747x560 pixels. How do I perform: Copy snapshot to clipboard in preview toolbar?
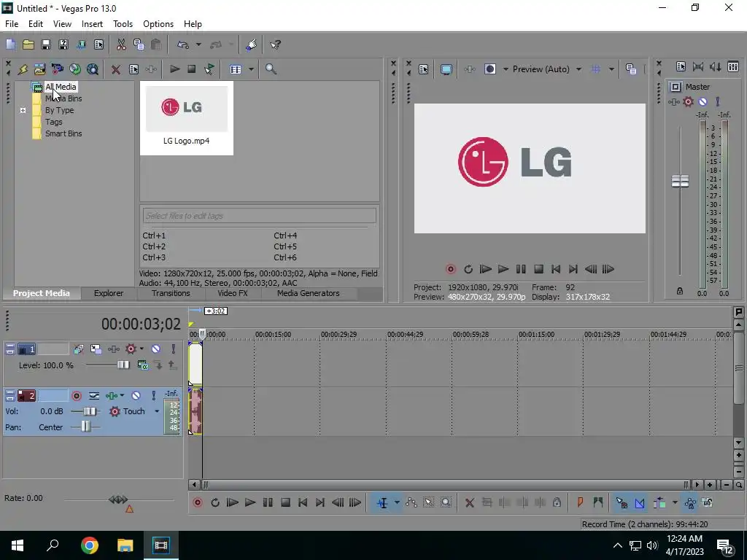(631, 69)
